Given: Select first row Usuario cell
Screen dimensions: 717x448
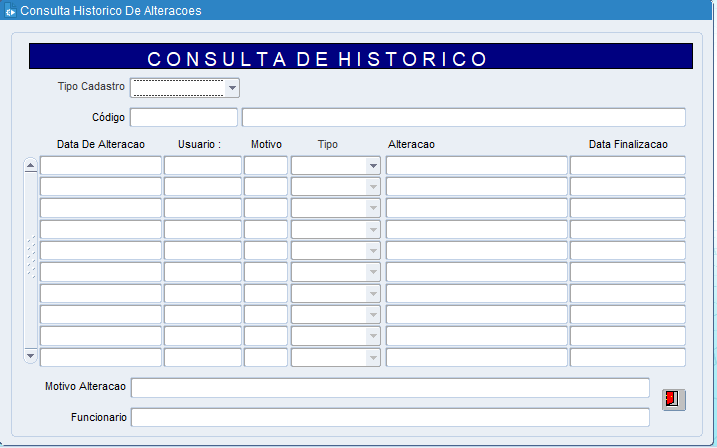Looking at the screenshot, I should coord(203,165).
